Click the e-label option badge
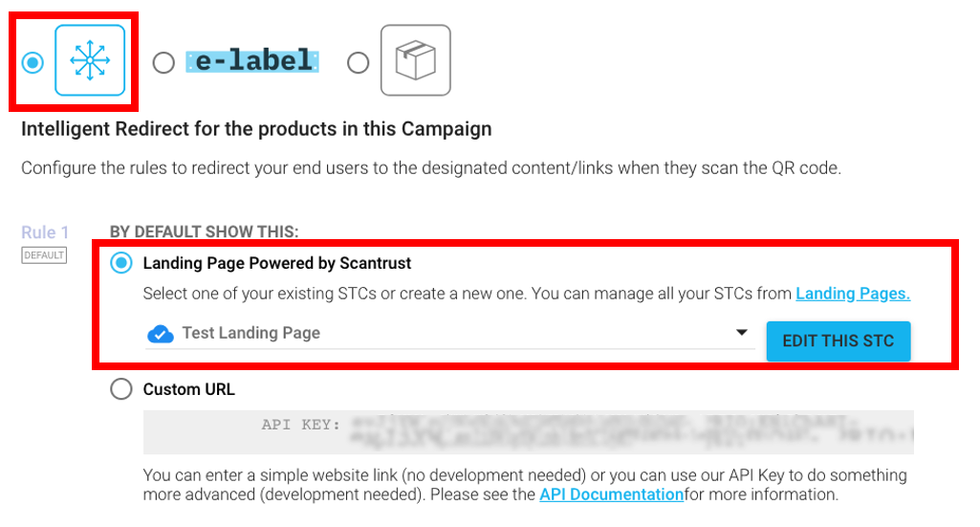Image resolution: width=980 pixels, height=527 pixels. [252, 62]
